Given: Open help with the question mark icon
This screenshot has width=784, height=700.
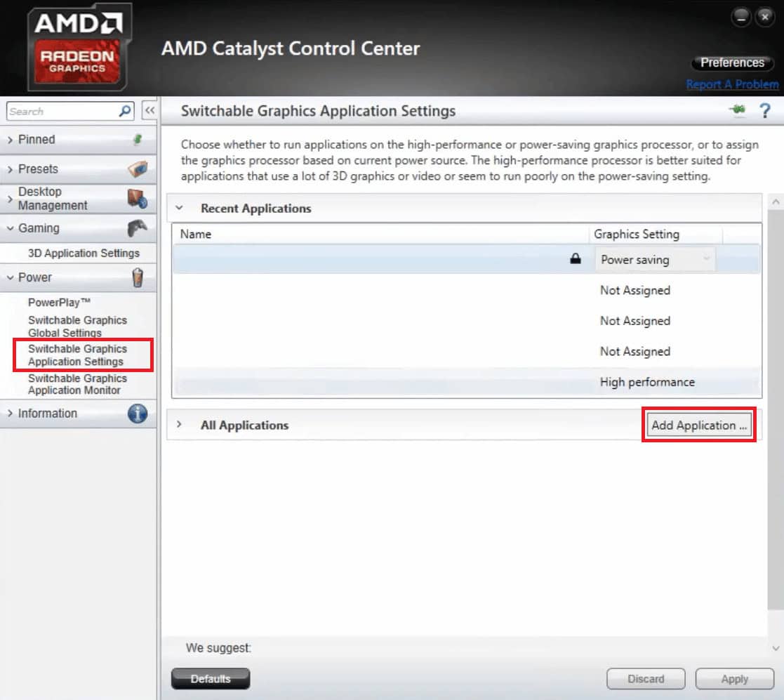Looking at the screenshot, I should (x=764, y=110).
